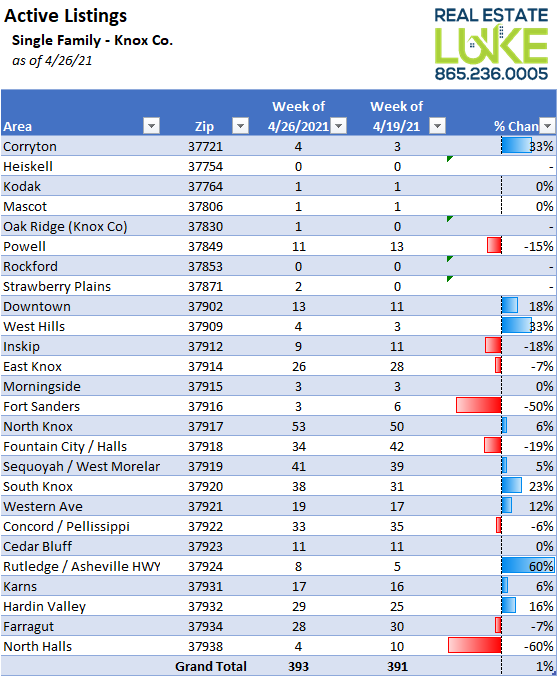Click the green error indicator in Heiskell row
This screenshot has width=557, height=676.
(x=450, y=159)
